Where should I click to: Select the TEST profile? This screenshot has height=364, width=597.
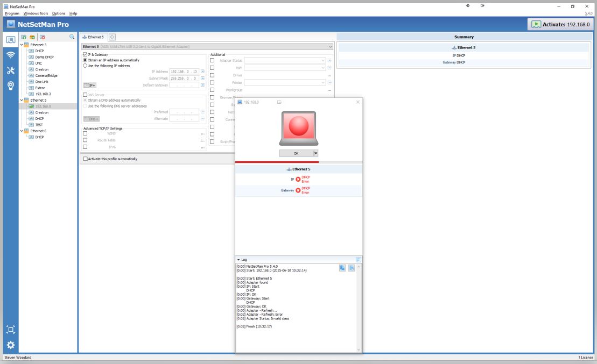(x=39, y=125)
